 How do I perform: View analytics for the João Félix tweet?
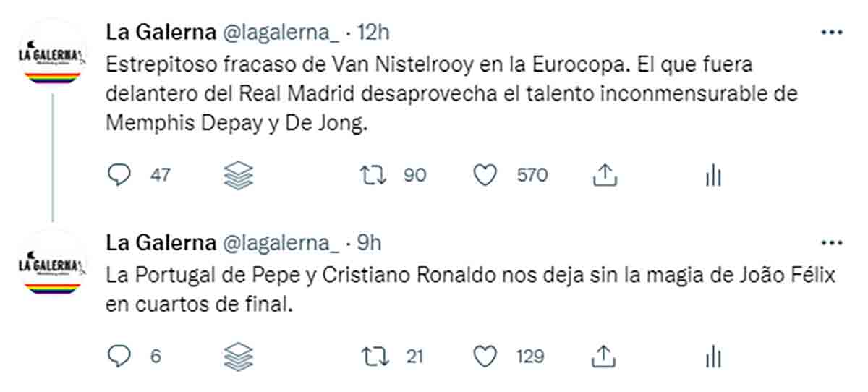[713, 356]
